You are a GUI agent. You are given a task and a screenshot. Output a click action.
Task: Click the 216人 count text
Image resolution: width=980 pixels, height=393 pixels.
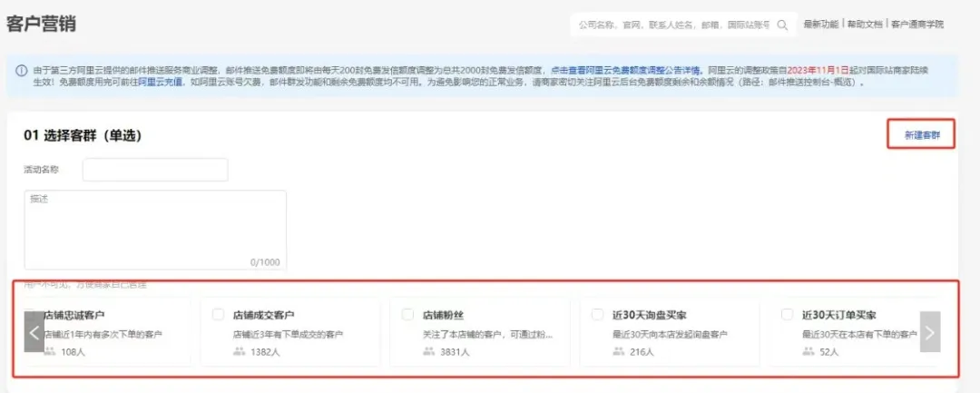tap(642, 352)
